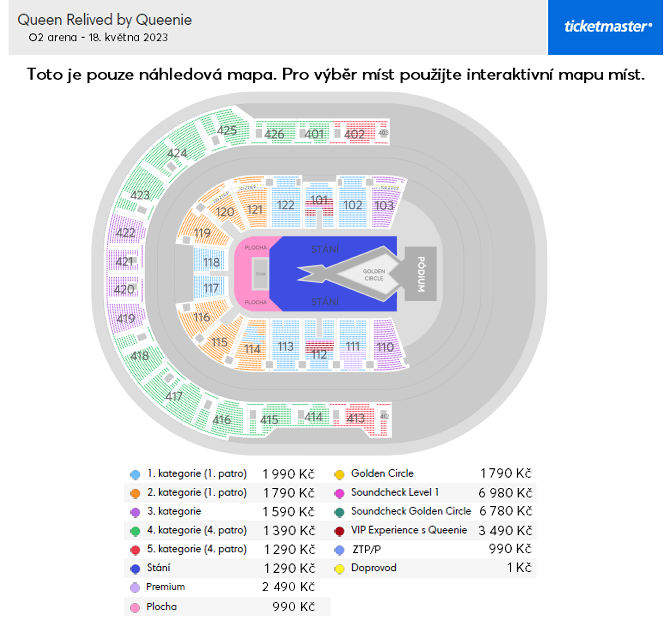Choose section 117 facing the stage
The image size is (670, 642).
[x=211, y=289]
